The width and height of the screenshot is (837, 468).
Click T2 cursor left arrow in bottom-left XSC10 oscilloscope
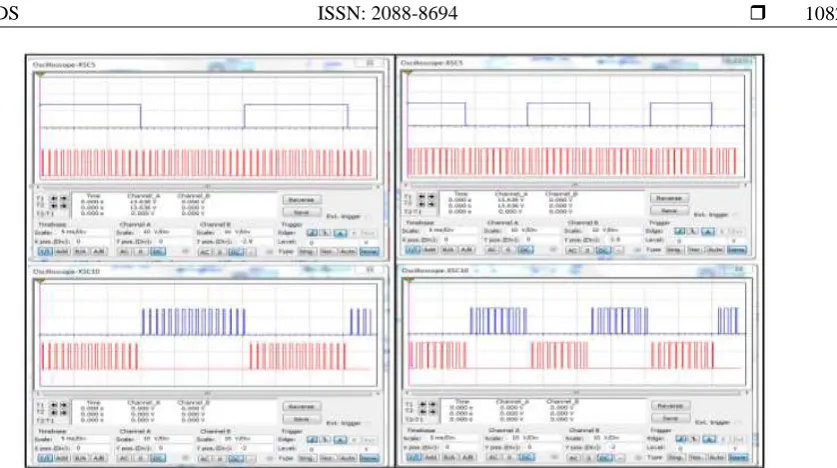[54, 412]
